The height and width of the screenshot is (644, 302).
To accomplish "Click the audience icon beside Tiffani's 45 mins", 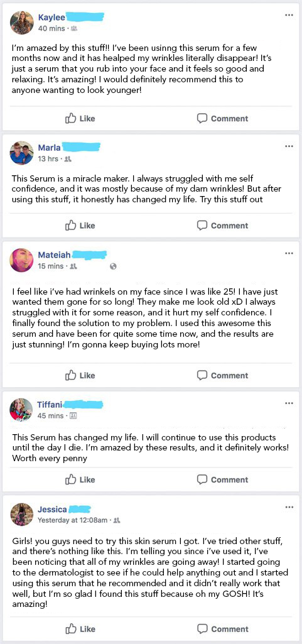I will coord(74,416).
